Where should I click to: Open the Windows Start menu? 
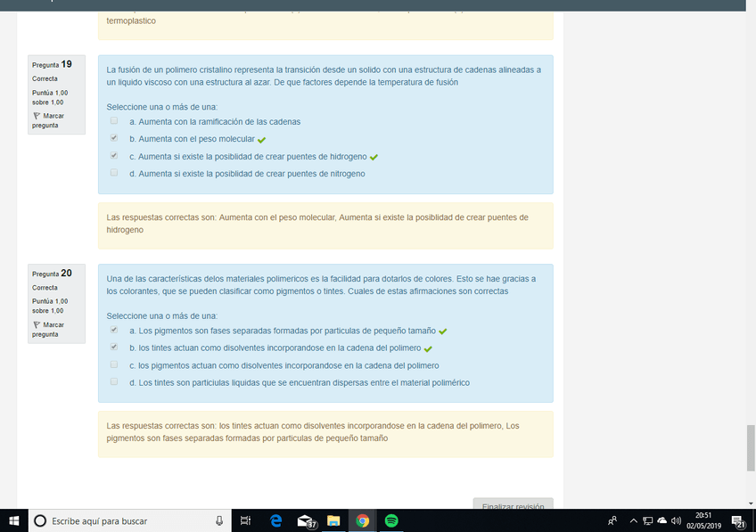(x=14, y=521)
